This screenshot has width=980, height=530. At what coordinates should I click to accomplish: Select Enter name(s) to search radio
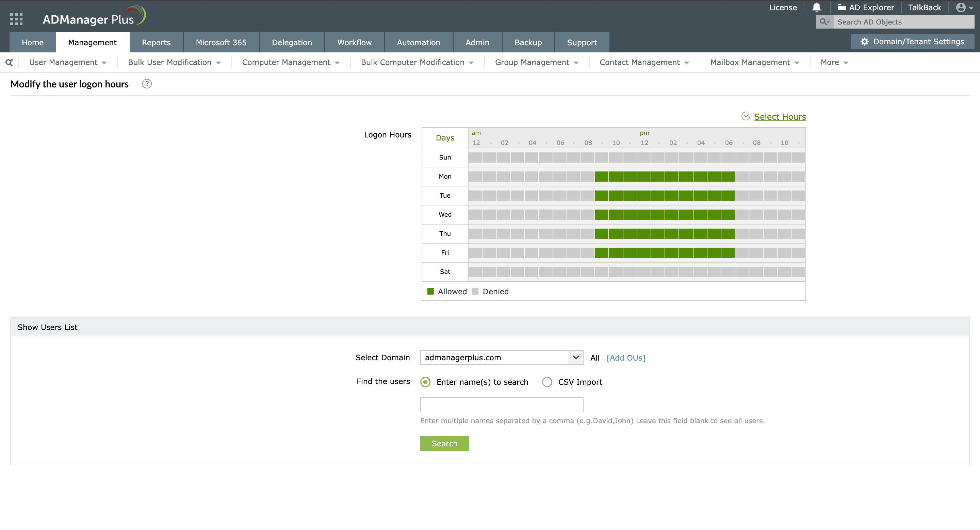click(x=425, y=382)
